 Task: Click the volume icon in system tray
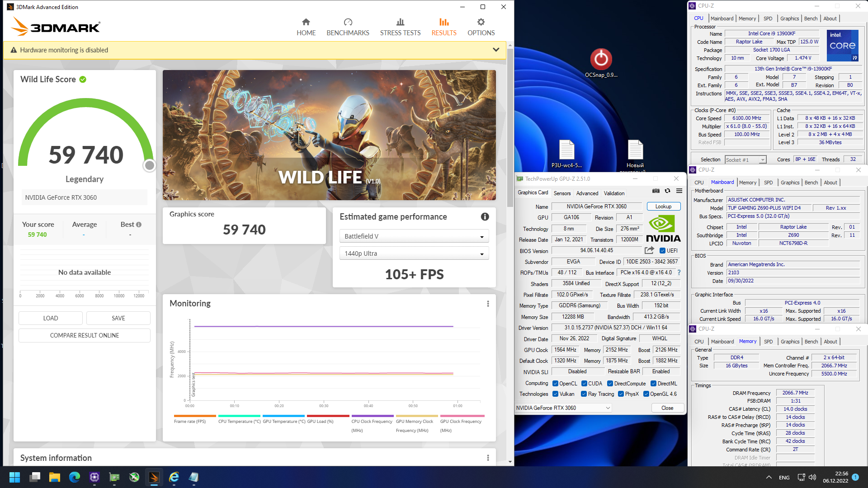(x=812, y=477)
